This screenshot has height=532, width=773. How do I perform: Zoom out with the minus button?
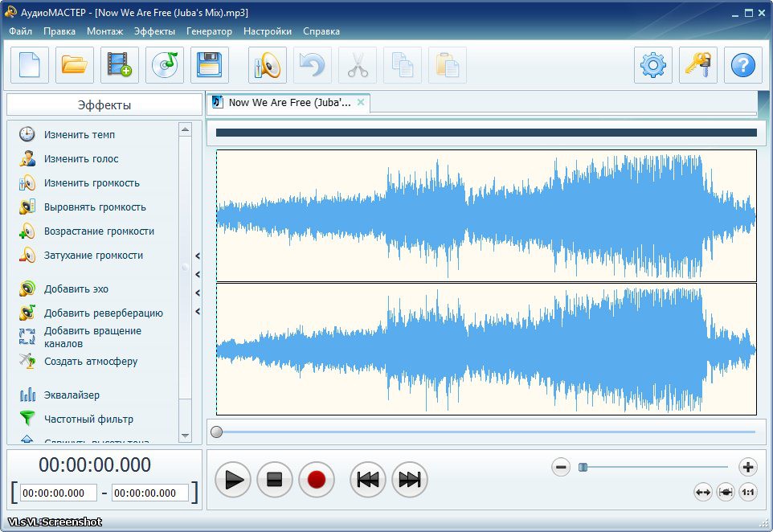(561, 467)
